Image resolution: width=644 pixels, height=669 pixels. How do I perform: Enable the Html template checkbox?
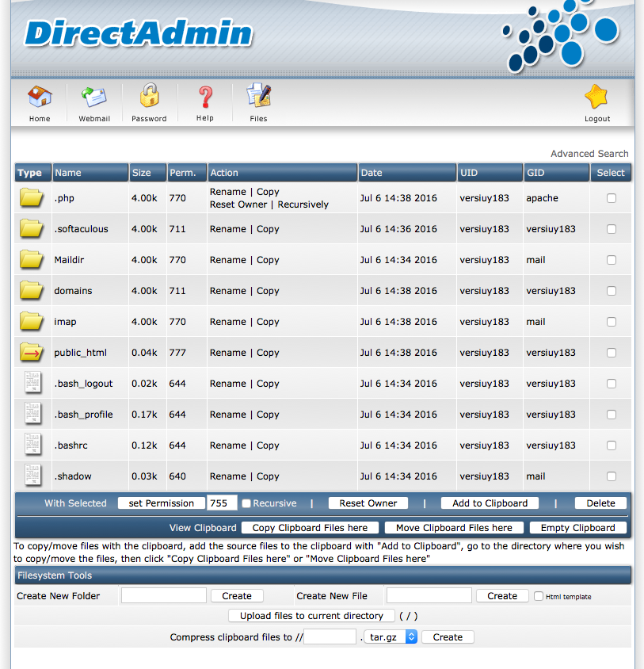(x=538, y=596)
